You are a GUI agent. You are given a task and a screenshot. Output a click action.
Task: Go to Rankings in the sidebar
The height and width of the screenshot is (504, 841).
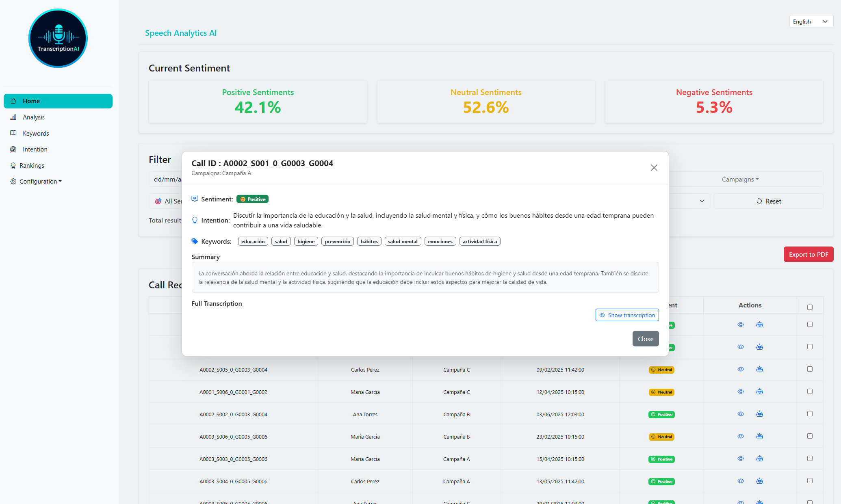32,166
